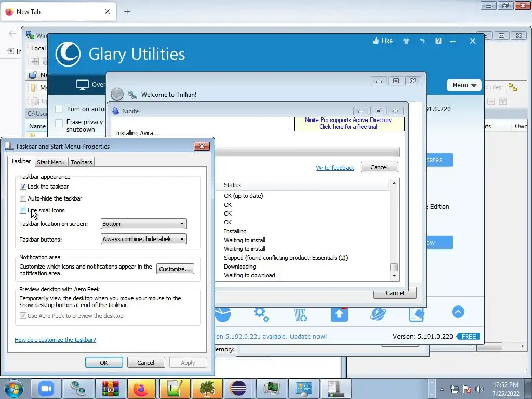This screenshot has width=532, height=399.
Task: Enable Use small icons checkbox
Action: [23, 210]
